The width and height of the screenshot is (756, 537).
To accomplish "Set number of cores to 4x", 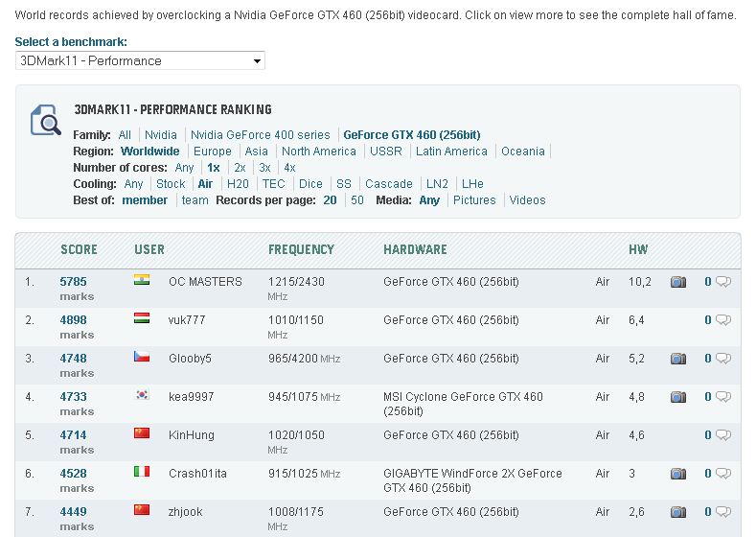I will [289, 168].
